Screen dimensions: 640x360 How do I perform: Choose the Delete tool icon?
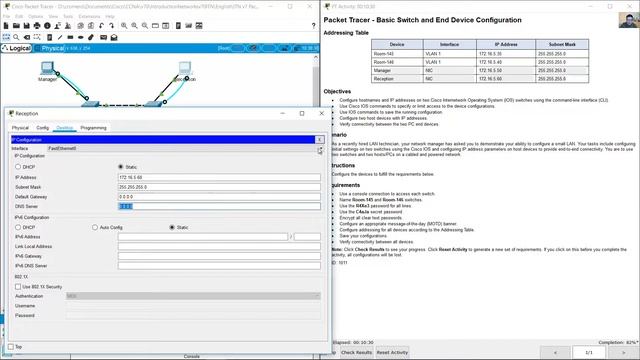coord(27,37)
